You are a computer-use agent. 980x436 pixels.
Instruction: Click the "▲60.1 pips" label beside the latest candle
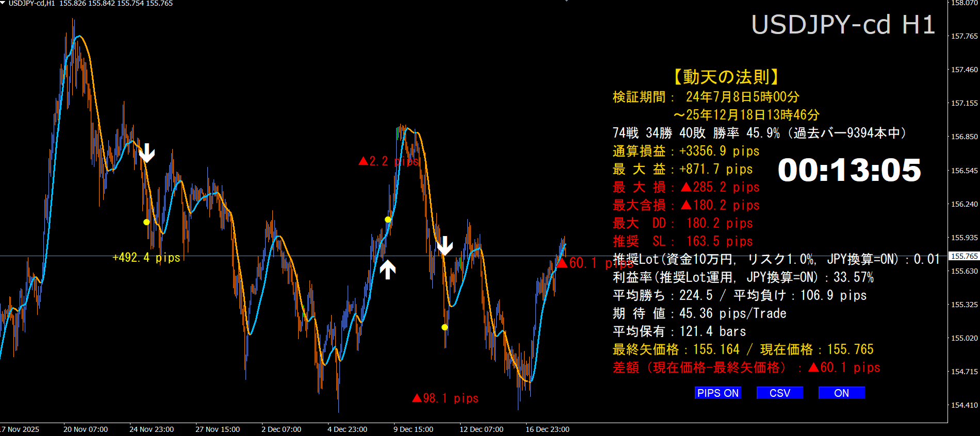click(x=595, y=263)
